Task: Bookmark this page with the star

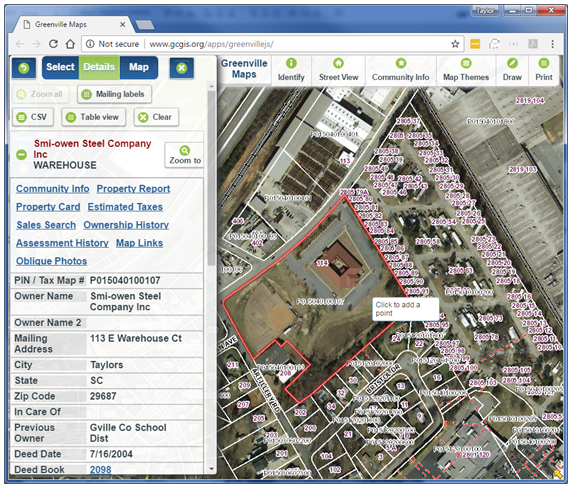Action: 455,44
